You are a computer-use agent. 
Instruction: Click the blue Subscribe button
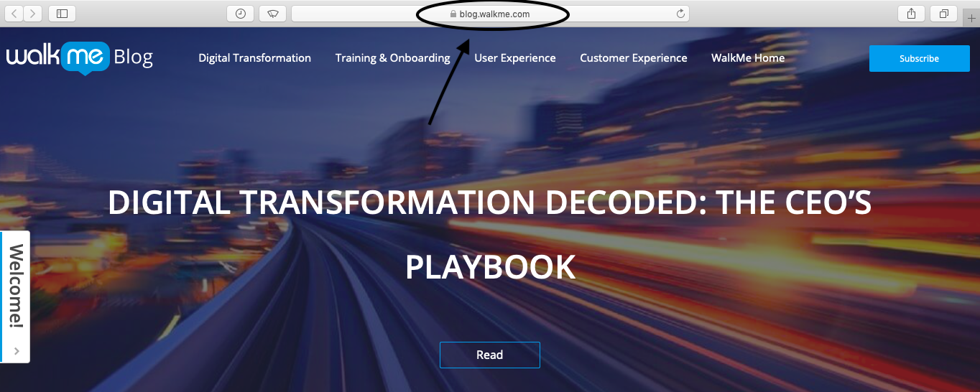(x=920, y=58)
